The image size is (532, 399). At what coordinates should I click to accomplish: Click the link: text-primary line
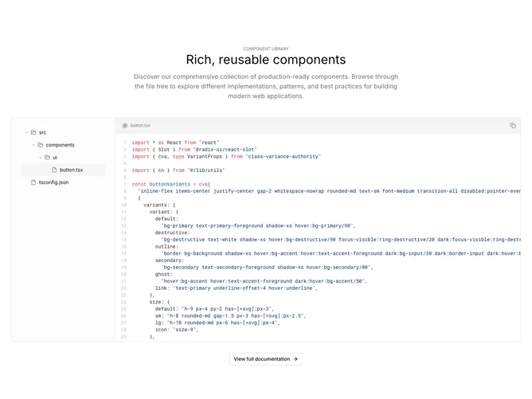[237, 288]
